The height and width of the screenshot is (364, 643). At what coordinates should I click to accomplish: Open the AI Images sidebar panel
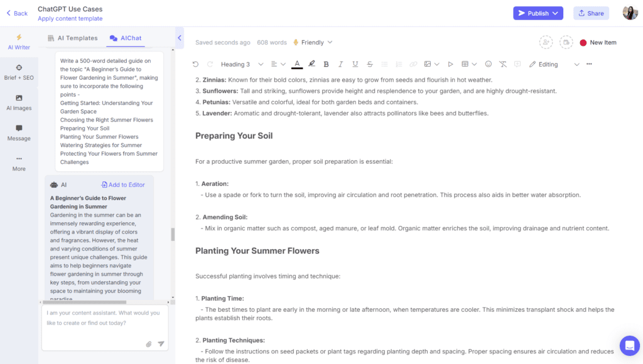pos(19,102)
